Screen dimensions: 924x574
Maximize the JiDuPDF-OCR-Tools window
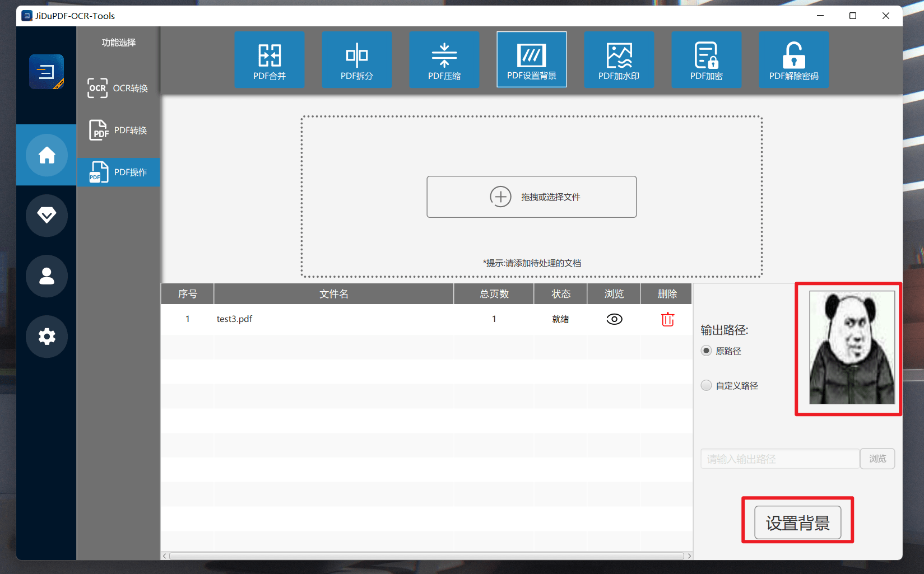click(853, 16)
